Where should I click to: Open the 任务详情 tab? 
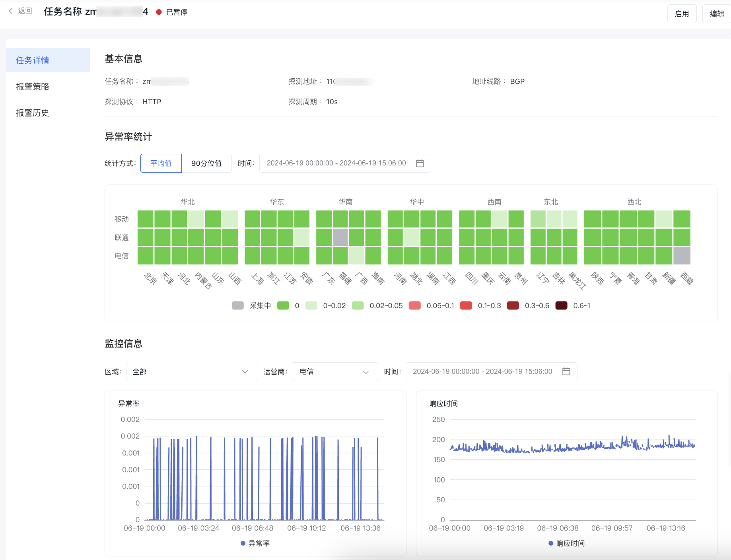pyautogui.click(x=48, y=60)
